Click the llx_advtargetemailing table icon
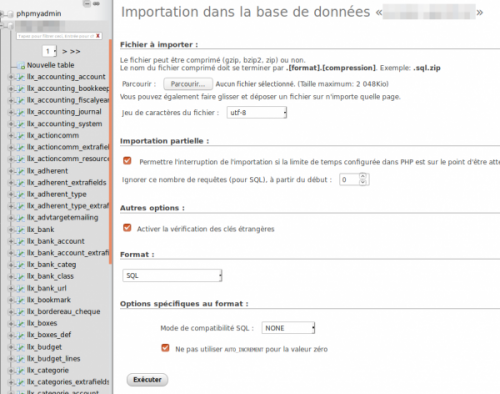 pyautogui.click(x=21, y=218)
